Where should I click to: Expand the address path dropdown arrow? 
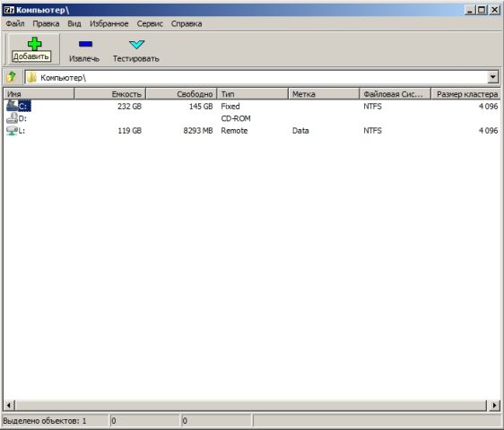click(492, 77)
